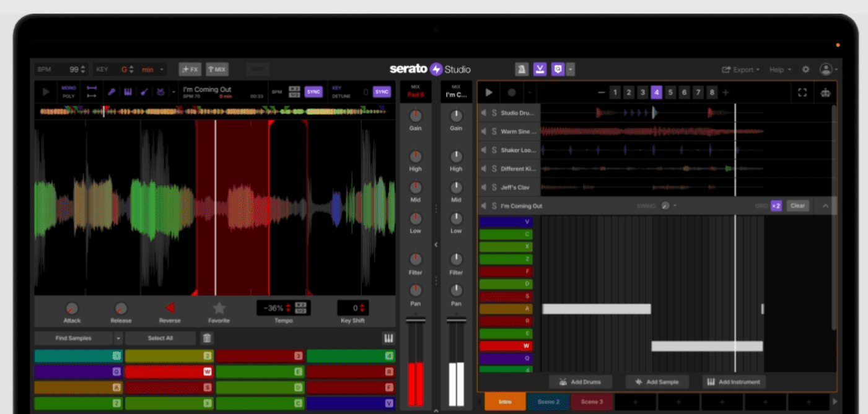Open the Export dropdown menu
The height and width of the screenshot is (414, 868).
coord(741,70)
